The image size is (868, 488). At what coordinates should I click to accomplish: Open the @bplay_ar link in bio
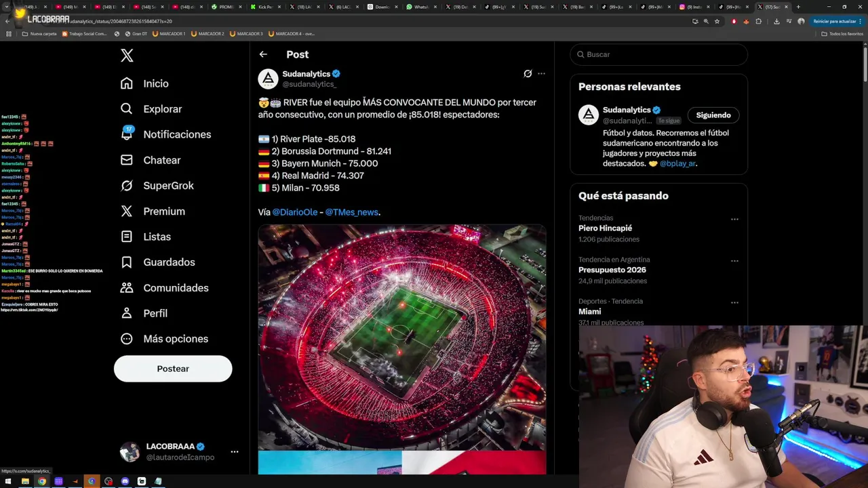[677, 163]
